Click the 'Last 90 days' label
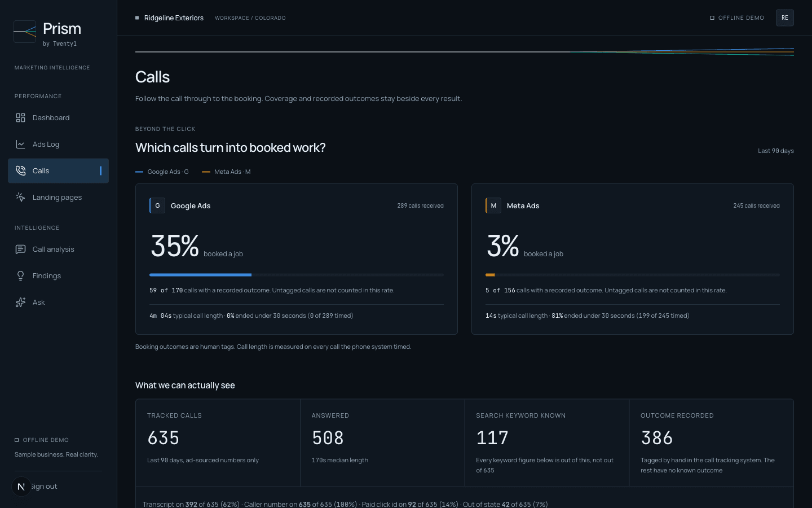The width and height of the screenshot is (812, 508). (776, 151)
